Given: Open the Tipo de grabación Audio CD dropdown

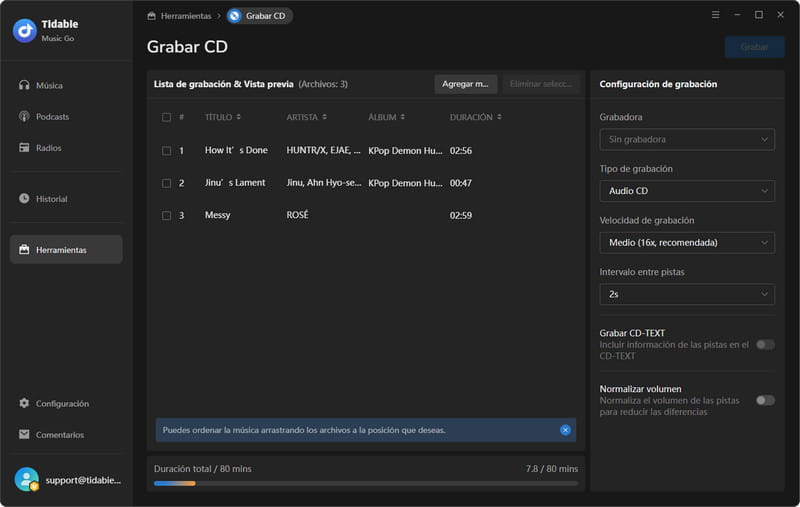Looking at the screenshot, I should click(687, 191).
